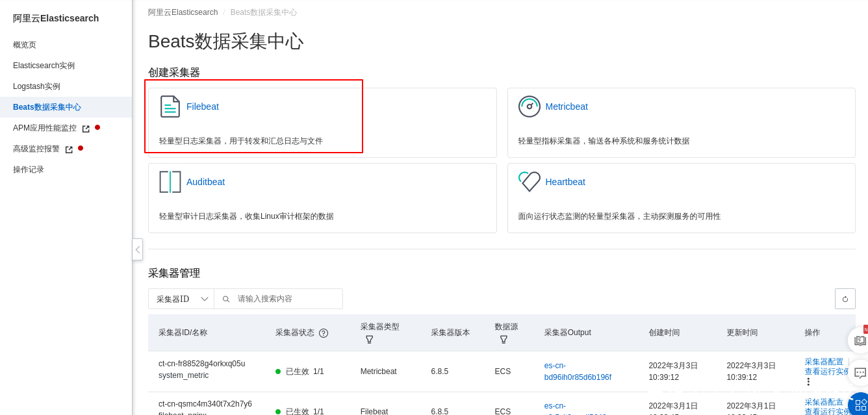Click the Metricbeat gauge icon
The image size is (868, 415).
click(x=530, y=107)
